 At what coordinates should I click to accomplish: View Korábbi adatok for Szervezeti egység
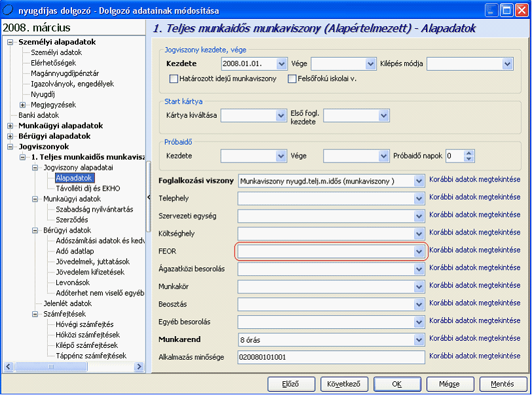coord(474,215)
